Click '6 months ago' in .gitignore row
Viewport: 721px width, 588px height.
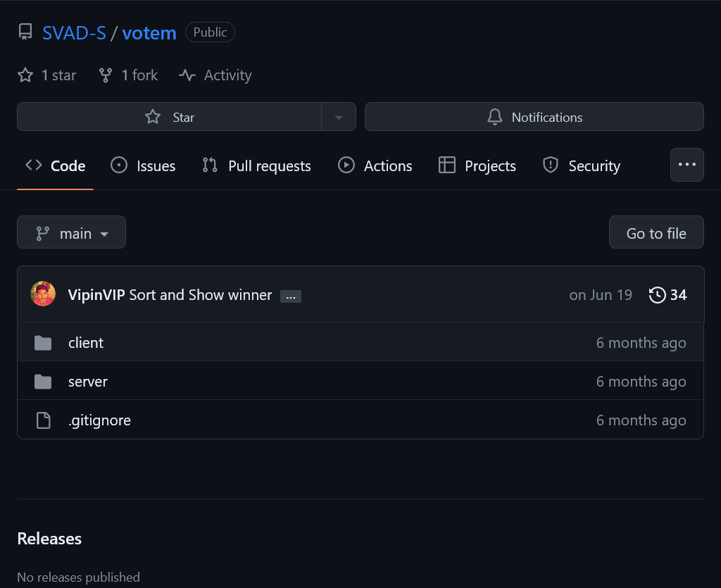coord(641,420)
